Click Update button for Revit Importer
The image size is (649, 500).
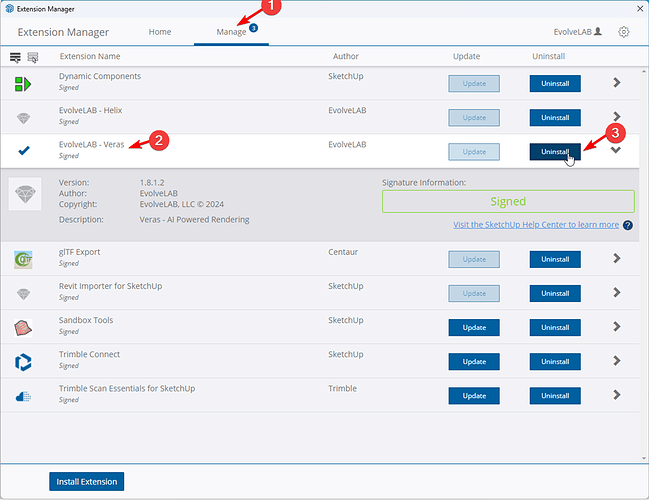[474, 293]
